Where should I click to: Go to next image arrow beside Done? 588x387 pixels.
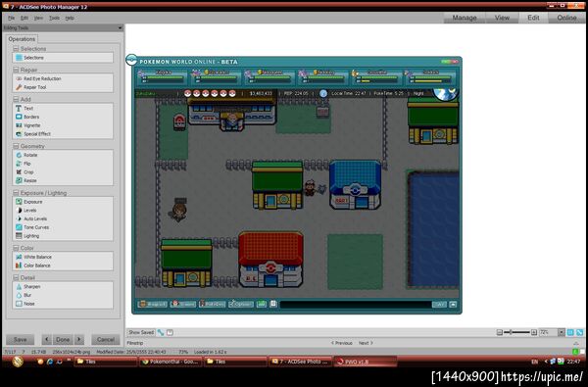pyautogui.click(x=78, y=340)
